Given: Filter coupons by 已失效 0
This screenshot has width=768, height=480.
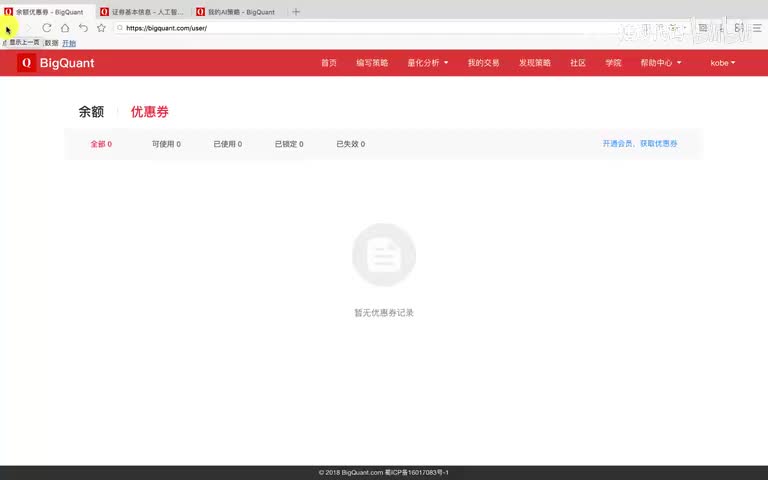Looking at the screenshot, I should pyautogui.click(x=351, y=144).
